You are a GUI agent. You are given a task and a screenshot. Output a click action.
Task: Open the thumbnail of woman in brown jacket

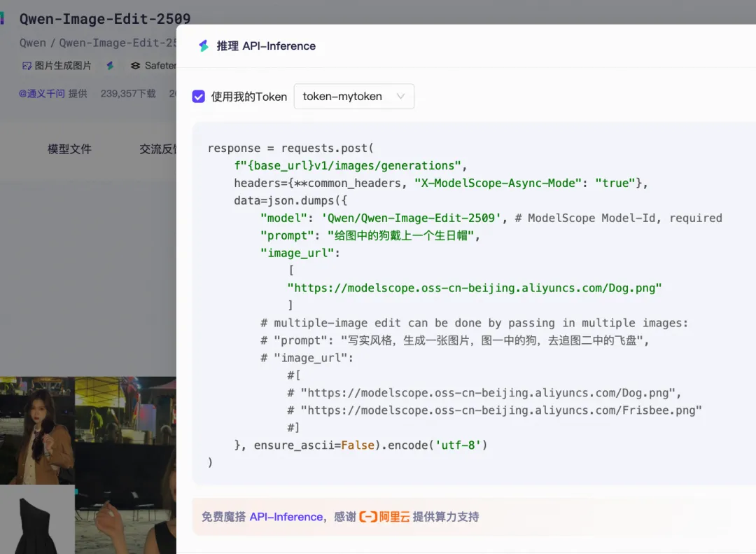coord(37,431)
